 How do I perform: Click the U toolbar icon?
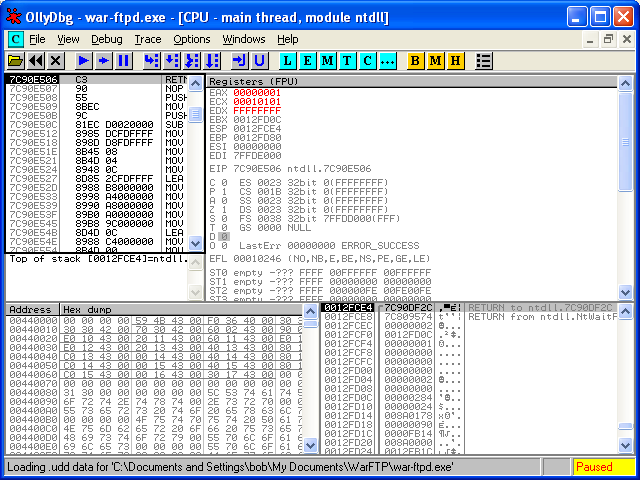(260, 61)
